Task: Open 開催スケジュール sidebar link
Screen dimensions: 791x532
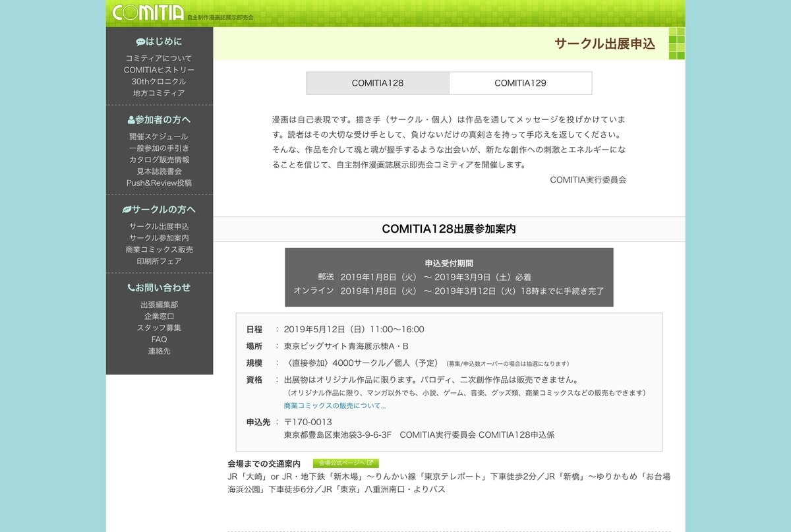Action: pyautogui.click(x=159, y=136)
